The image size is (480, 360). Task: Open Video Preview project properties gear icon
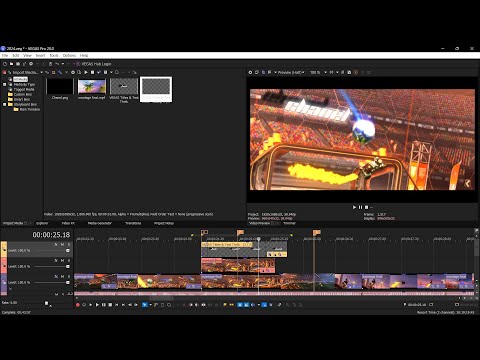(250, 72)
